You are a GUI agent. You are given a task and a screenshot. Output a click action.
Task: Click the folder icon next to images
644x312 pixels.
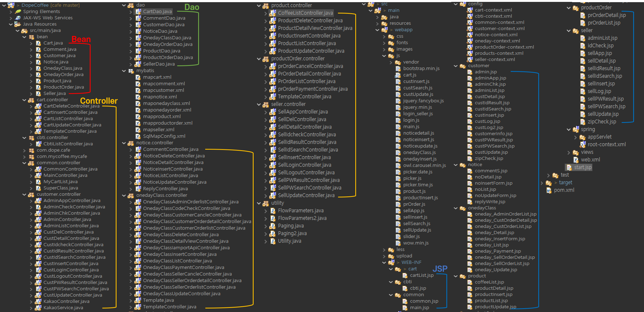pyautogui.click(x=391, y=49)
